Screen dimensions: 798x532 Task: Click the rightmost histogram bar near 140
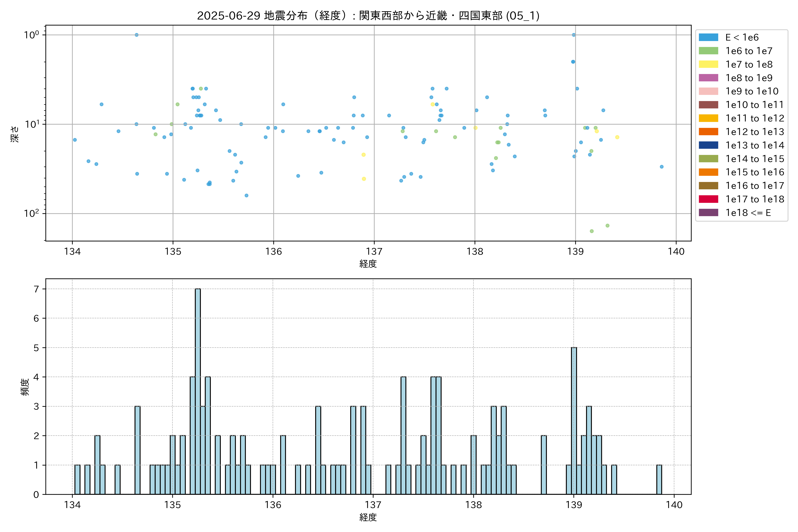[x=659, y=479]
